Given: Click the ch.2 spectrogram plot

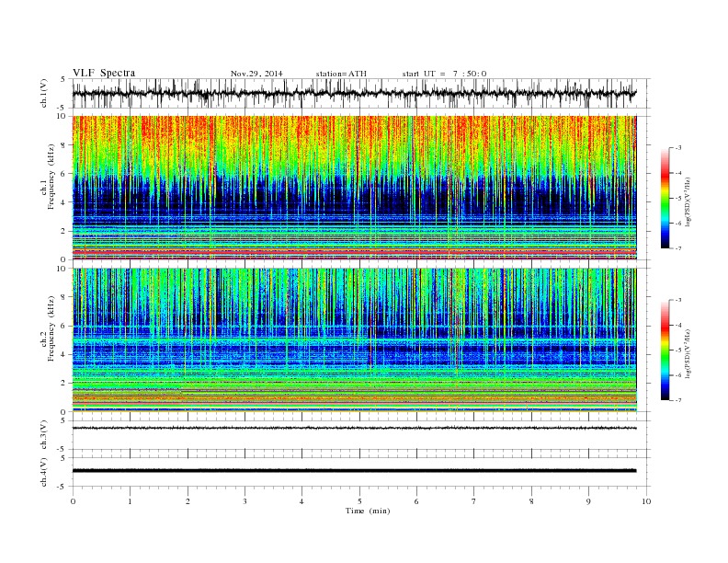Looking at the screenshot, I should [354, 340].
